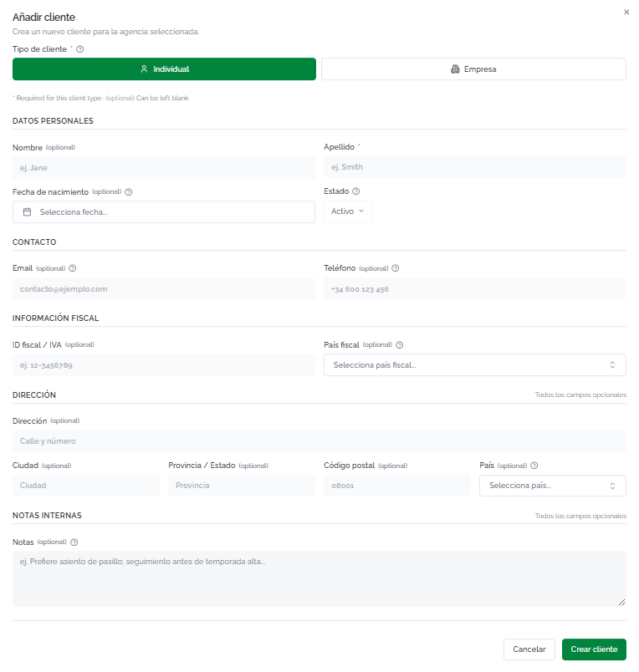
Task: Click help icon beside Teléfono label
Action: 396,268
